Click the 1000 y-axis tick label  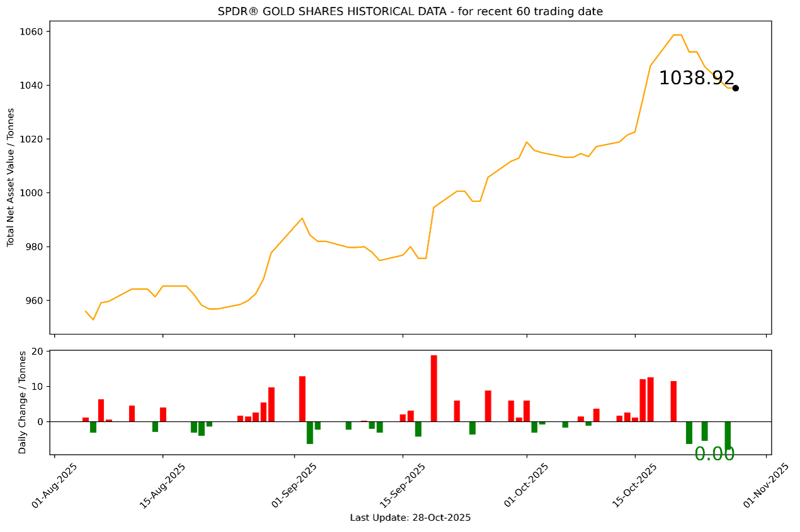[x=32, y=193]
